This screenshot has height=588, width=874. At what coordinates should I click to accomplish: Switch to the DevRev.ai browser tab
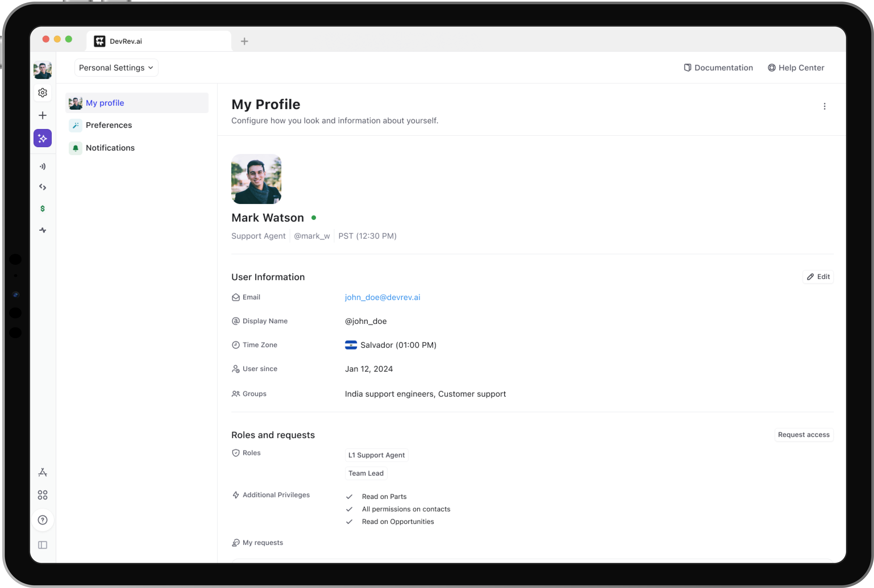[x=159, y=41]
